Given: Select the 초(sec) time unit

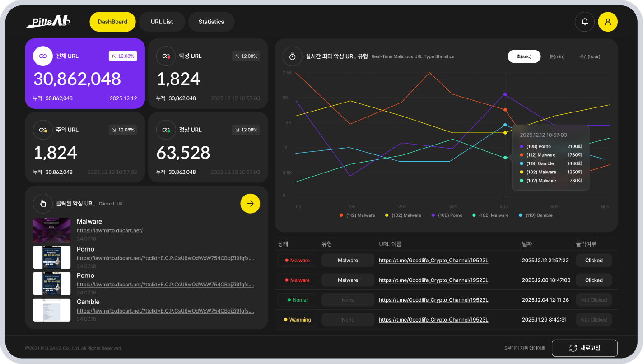Looking at the screenshot, I should pos(524,56).
